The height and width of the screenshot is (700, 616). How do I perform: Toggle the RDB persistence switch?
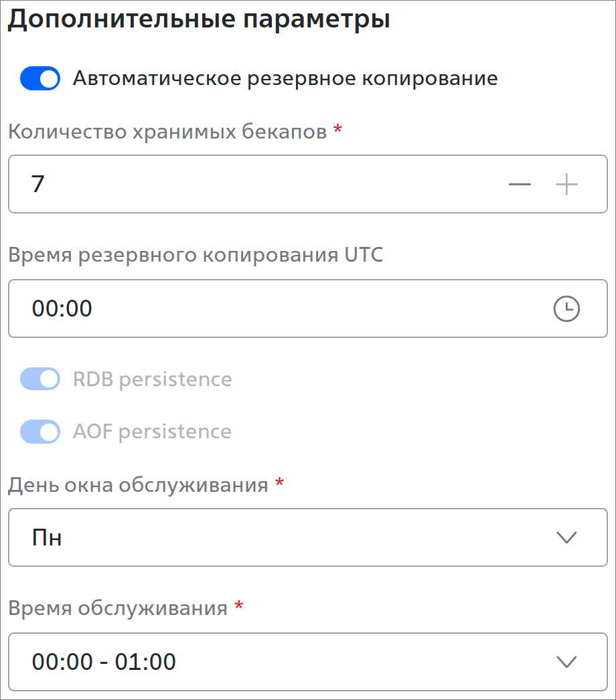point(40,379)
